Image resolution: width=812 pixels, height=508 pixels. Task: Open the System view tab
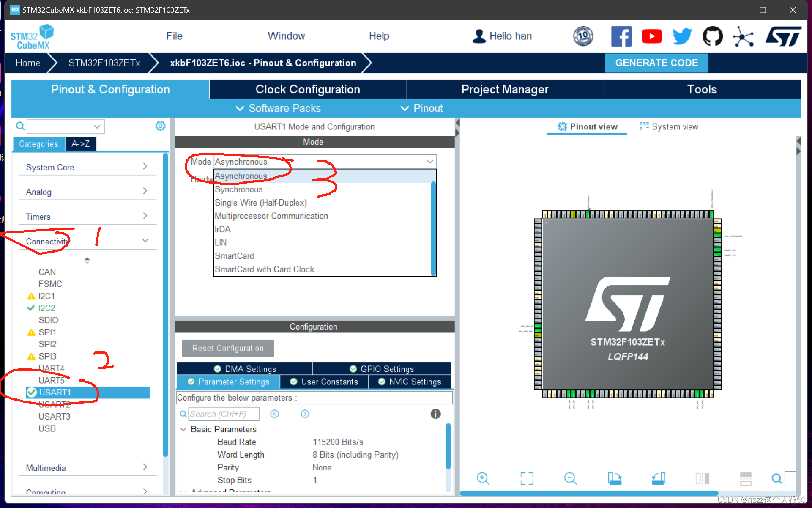tap(669, 126)
